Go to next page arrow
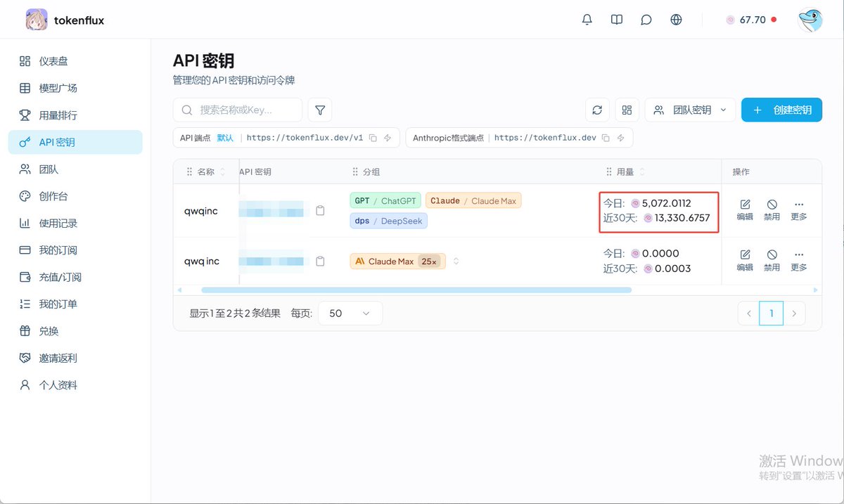Viewport: 844px width, 504px height. [794, 313]
